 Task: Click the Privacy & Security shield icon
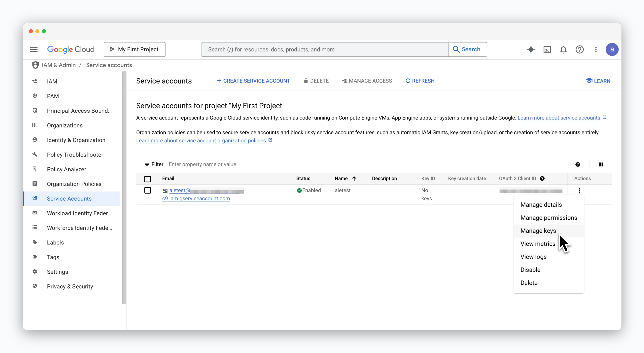click(x=35, y=286)
